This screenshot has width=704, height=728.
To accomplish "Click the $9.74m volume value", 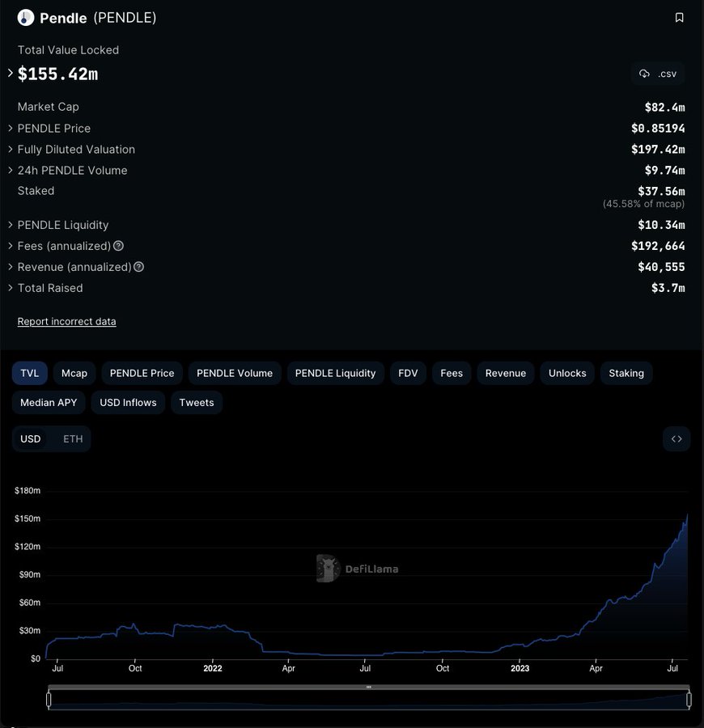I will click(664, 171).
